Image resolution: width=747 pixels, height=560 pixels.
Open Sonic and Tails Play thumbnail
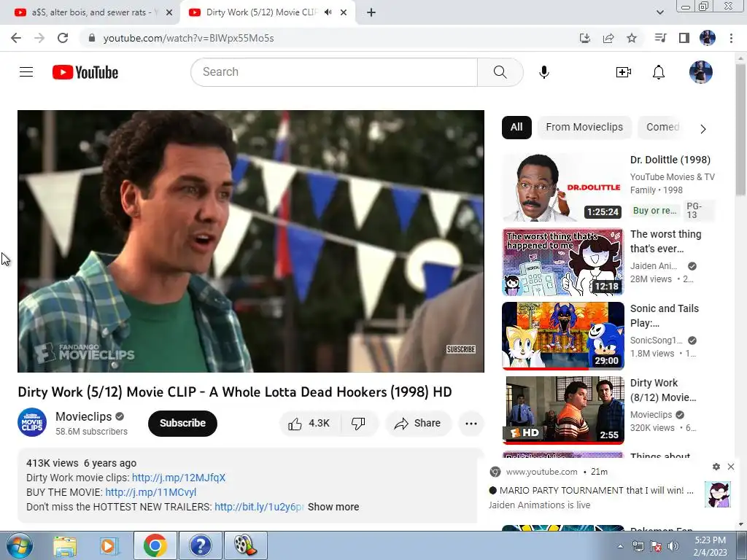[563, 335]
